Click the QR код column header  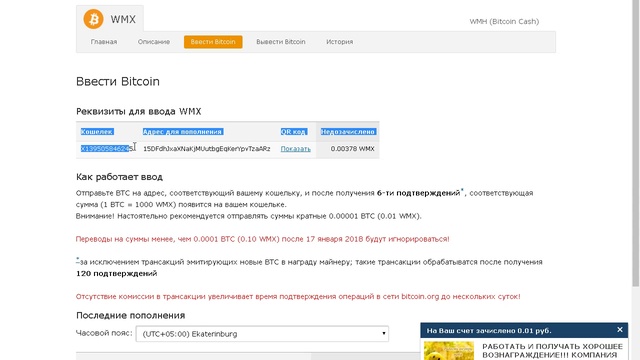293,131
